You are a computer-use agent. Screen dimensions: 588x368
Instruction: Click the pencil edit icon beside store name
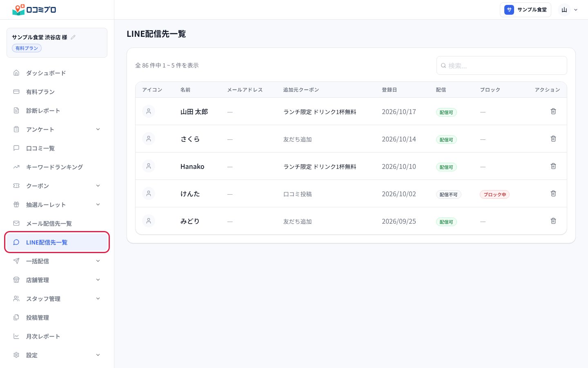tap(73, 37)
